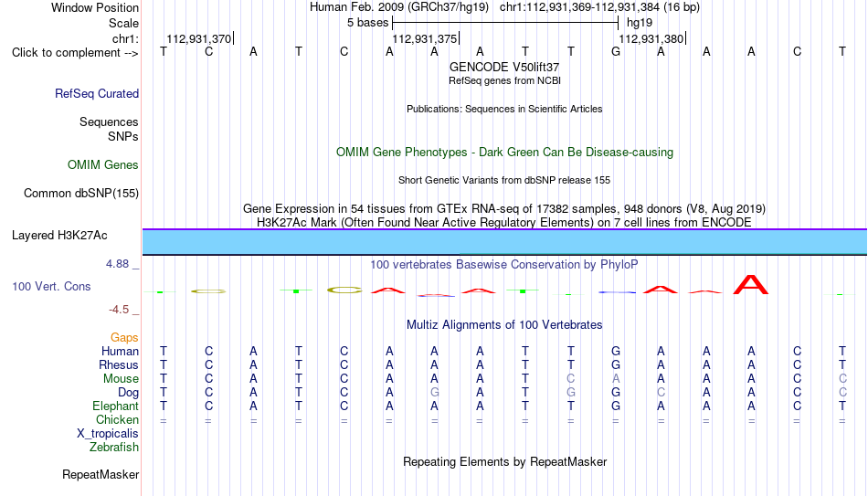Image resolution: width=868 pixels, height=496 pixels.
Task: Click the Common dbSNP(155) track label
Action: click(x=81, y=194)
